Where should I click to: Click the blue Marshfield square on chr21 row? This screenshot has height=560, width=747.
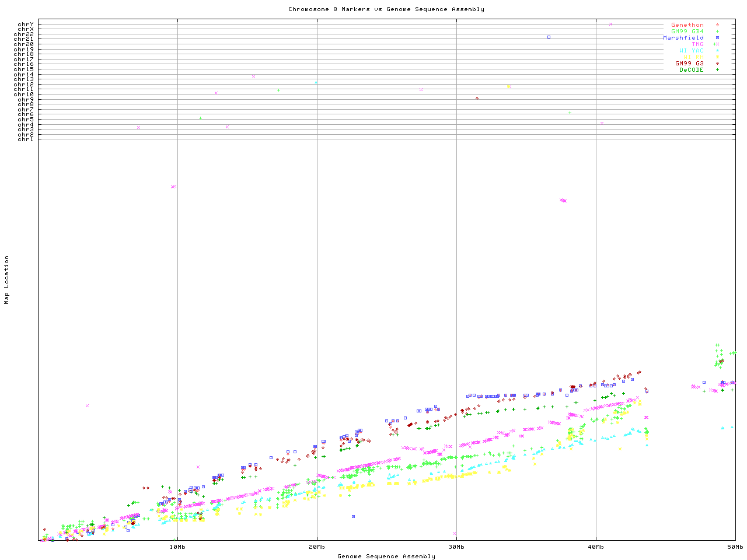549,37
